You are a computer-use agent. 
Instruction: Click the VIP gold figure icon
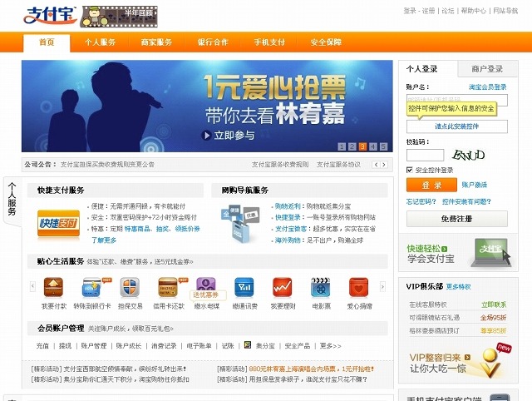pos(491,364)
